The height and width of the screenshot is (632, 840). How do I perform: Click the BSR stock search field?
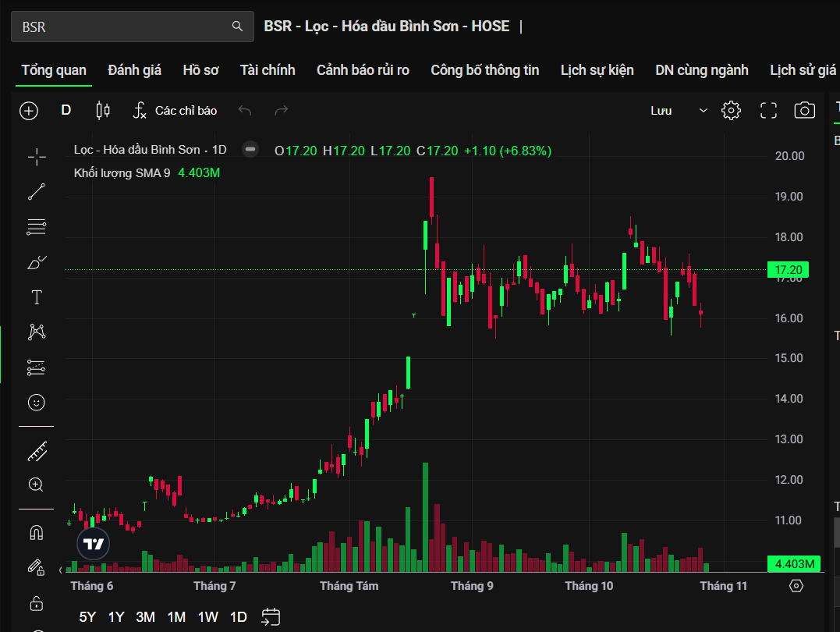click(x=125, y=27)
